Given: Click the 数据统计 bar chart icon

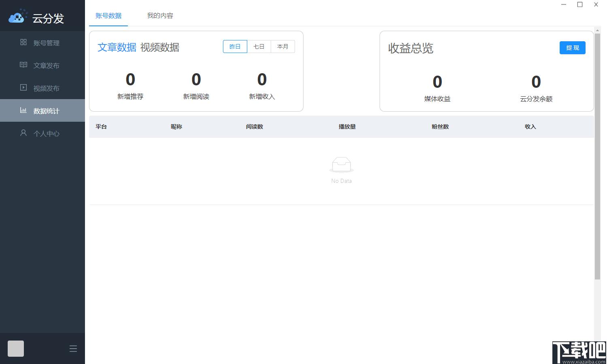Looking at the screenshot, I should point(23,110).
